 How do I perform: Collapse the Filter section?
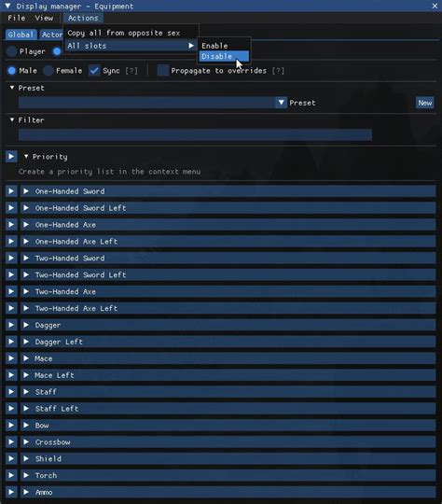(12, 119)
